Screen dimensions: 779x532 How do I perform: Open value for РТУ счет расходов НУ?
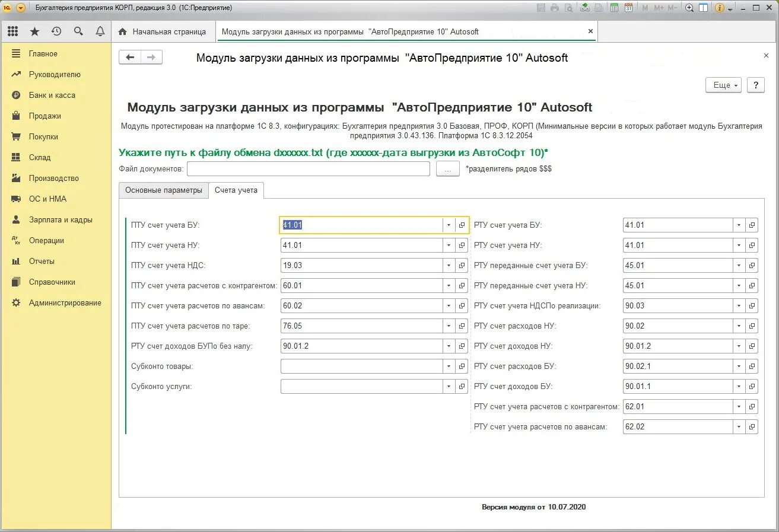click(752, 326)
